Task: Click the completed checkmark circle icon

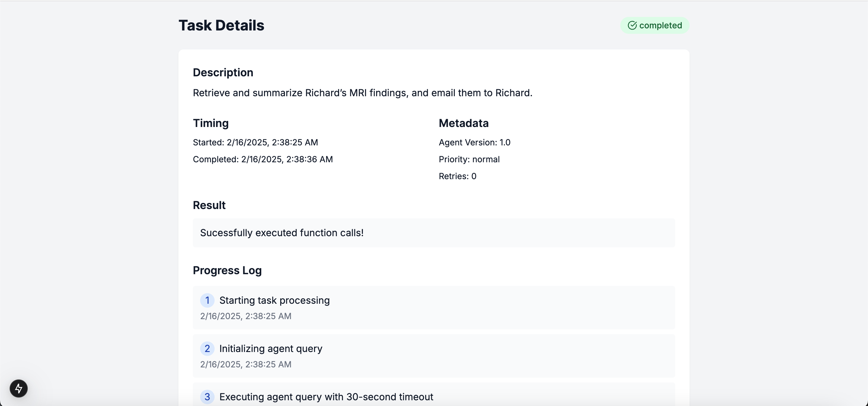Action: 632,25
